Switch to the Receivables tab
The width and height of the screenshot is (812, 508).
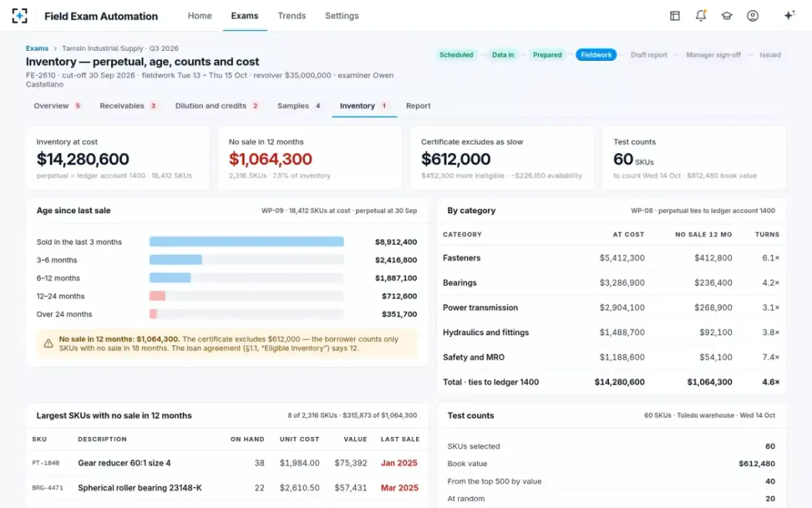tap(129, 106)
